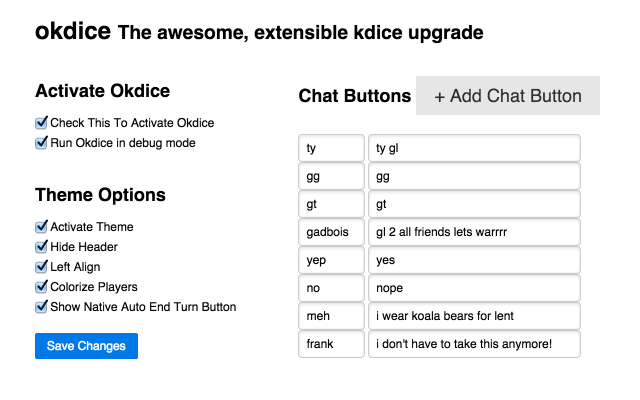Viewport: 640px width, 400px height.
Task: Toggle Check This To Activate Okdice checkbox
Action: [x=42, y=123]
